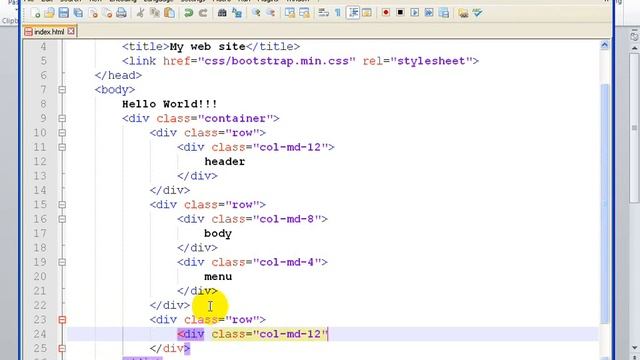Redo the edit with the Redo arrow
640x360 pixels.
pyautogui.click(x=202, y=13)
